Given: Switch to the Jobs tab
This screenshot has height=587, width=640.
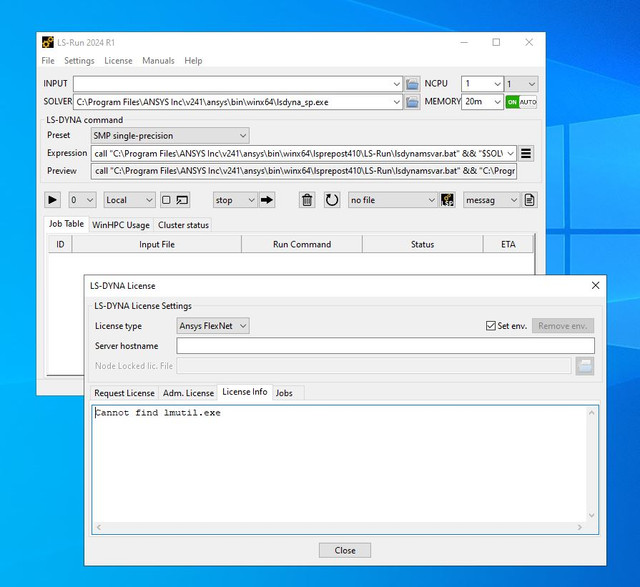Looking at the screenshot, I should pos(284,393).
